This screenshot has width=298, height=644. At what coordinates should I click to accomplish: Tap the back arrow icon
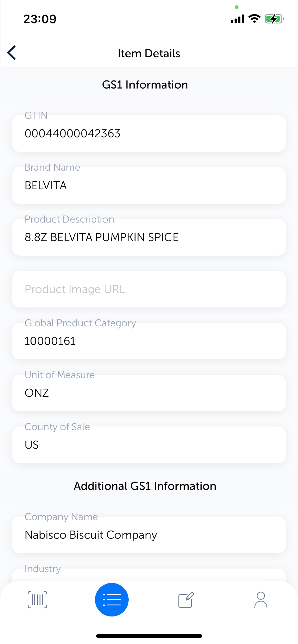(x=12, y=53)
